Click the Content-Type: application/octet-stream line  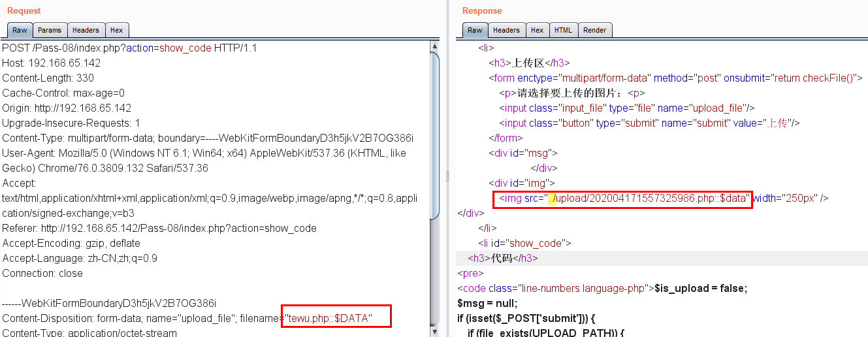[x=89, y=333]
